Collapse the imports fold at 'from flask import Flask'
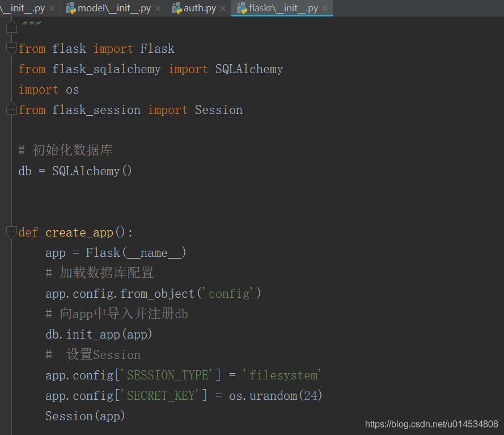Screen dimensions: 504x435 pos(11,48)
